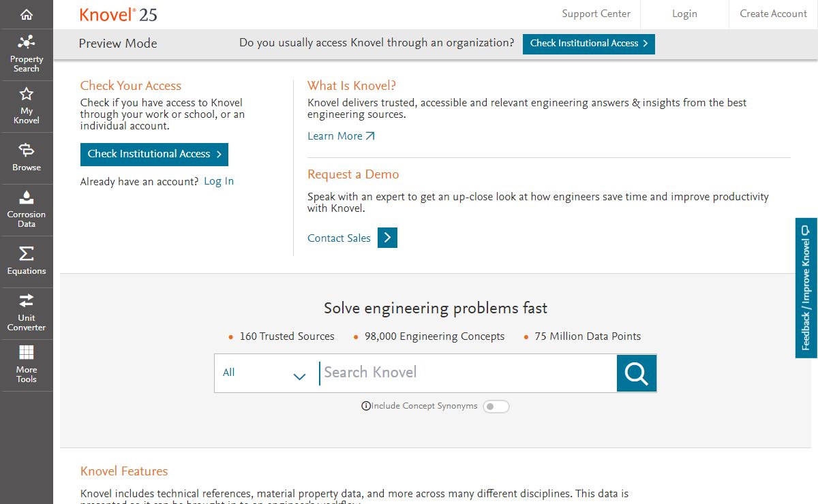The width and height of the screenshot is (818, 504).
Task: Open the Learn More link
Action: 341,136
